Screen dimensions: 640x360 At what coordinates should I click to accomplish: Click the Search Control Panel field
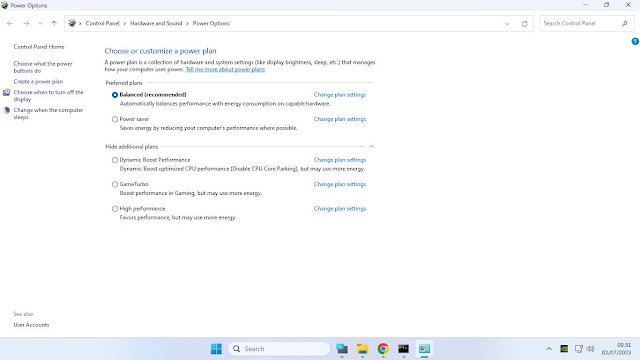coord(587,24)
